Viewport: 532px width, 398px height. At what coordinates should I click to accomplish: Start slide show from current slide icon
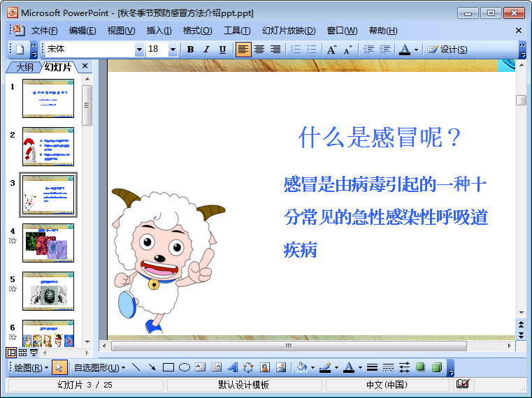tap(34, 353)
